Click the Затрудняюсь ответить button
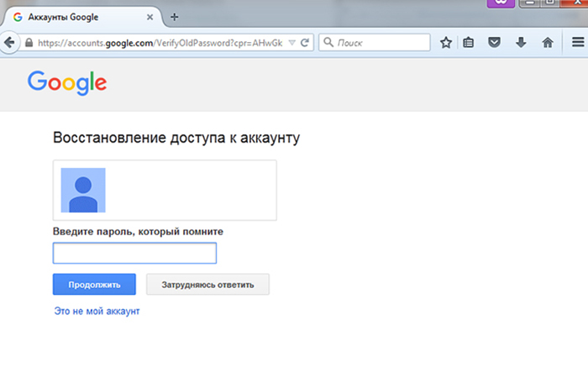588x378 pixels. pos(207,284)
